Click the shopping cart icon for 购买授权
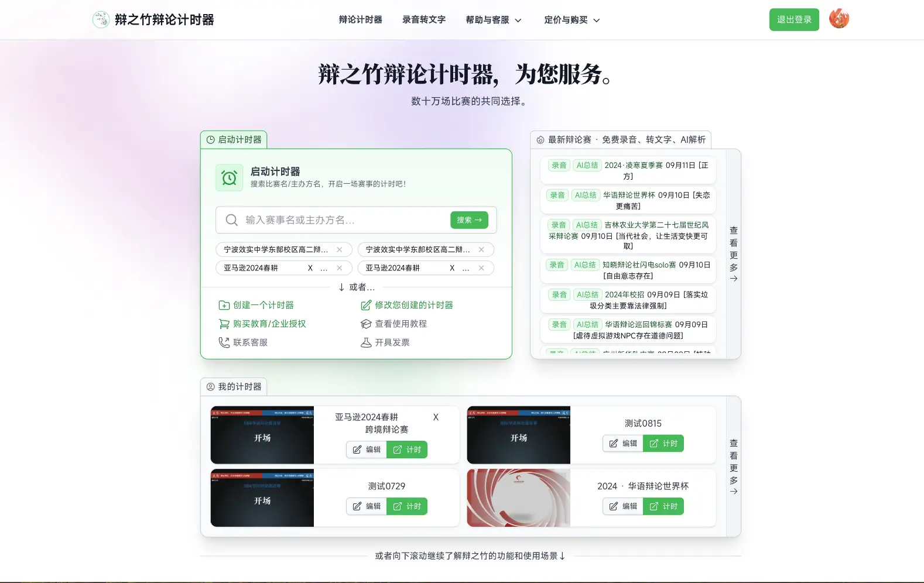This screenshot has height=583, width=924. pyautogui.click(x=224, y=324)
